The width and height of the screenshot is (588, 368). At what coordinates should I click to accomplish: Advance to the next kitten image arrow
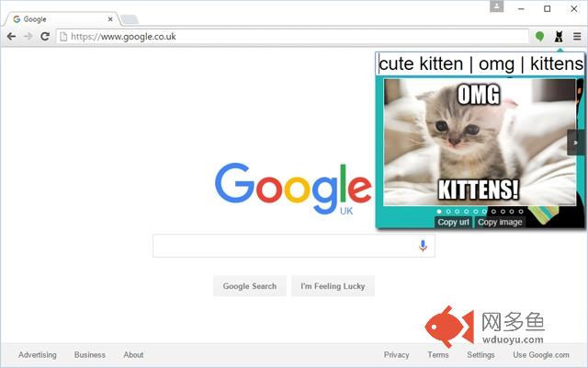click(576, 143)
